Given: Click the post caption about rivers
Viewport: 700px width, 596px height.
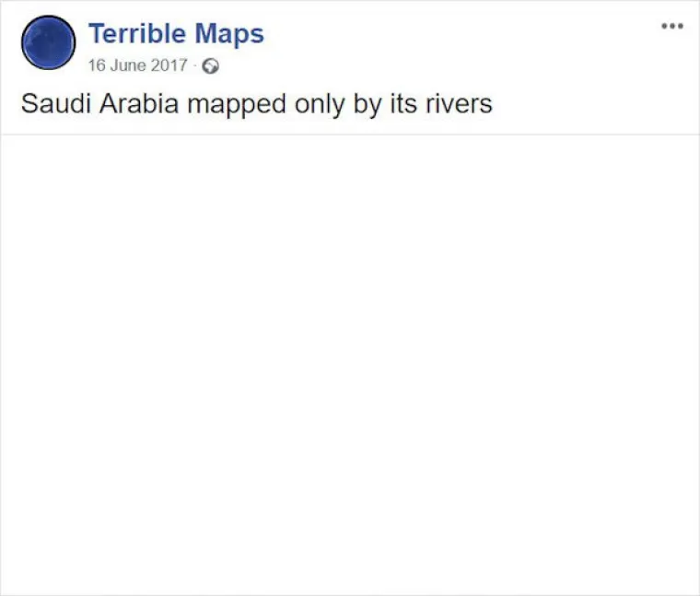Looking at the screenshot, I should [x=256, y=103].
